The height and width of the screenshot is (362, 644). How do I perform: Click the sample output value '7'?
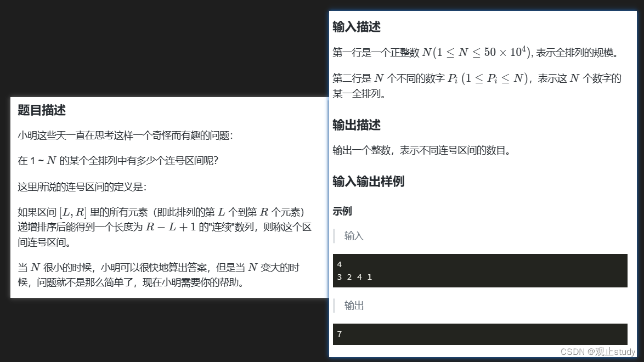[x=339, y=334]
